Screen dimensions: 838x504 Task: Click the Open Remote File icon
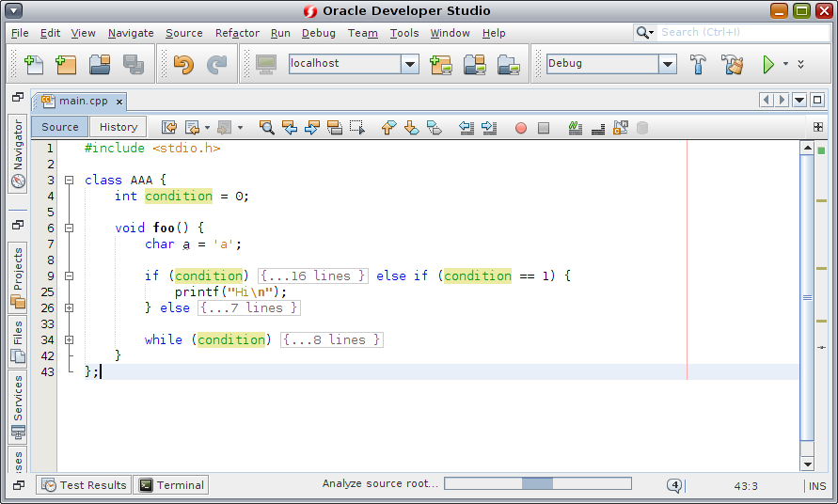508,64
